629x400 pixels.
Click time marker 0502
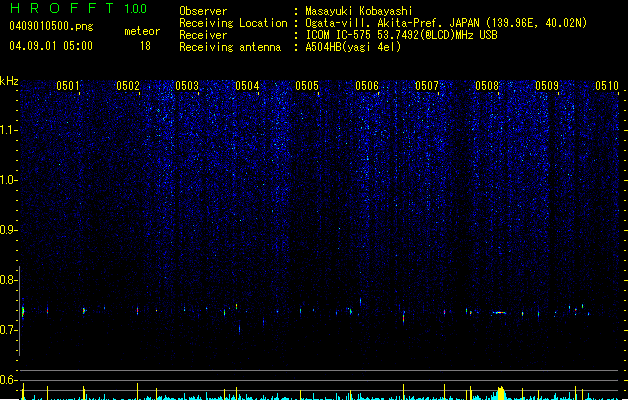(128, 86)
